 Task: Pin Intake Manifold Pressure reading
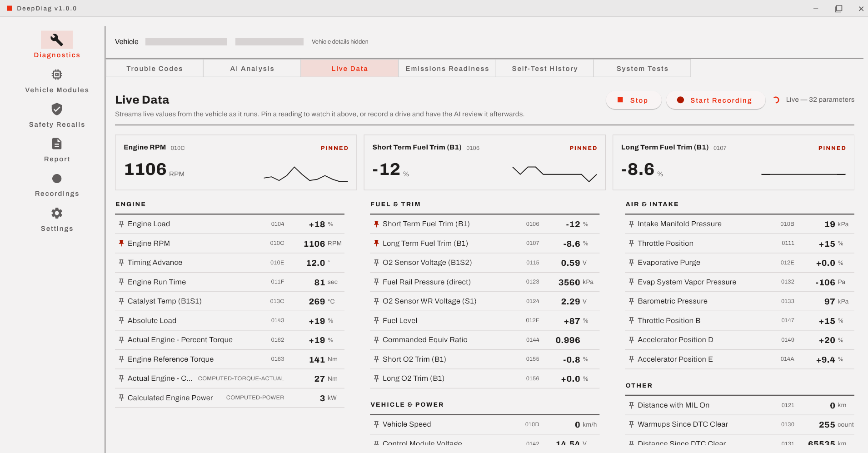pyautogui.click(x=631, y=224)
